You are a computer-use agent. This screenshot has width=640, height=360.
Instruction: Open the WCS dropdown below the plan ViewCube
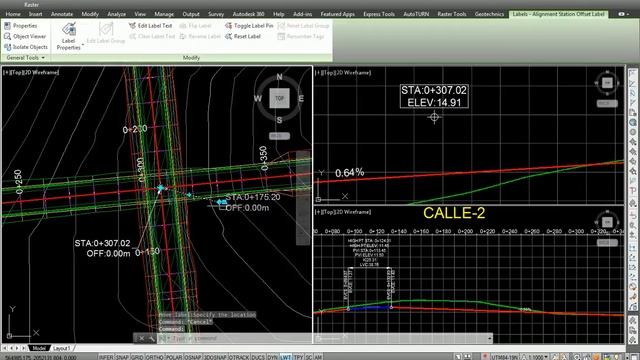tap(280, 136)
